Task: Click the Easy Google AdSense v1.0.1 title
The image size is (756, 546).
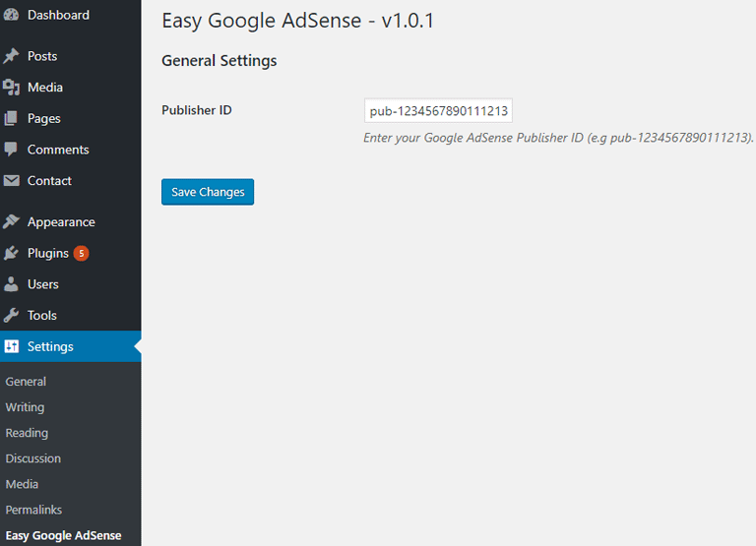Action: (x=298, y=21)
